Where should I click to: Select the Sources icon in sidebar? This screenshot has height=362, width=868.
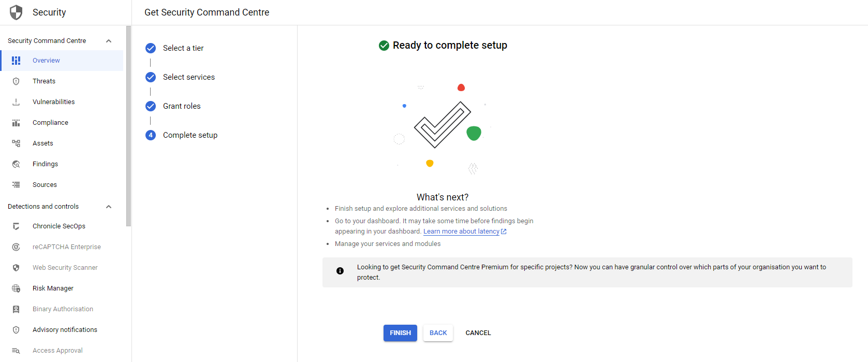pyautogui.click(x=16, y=184)
